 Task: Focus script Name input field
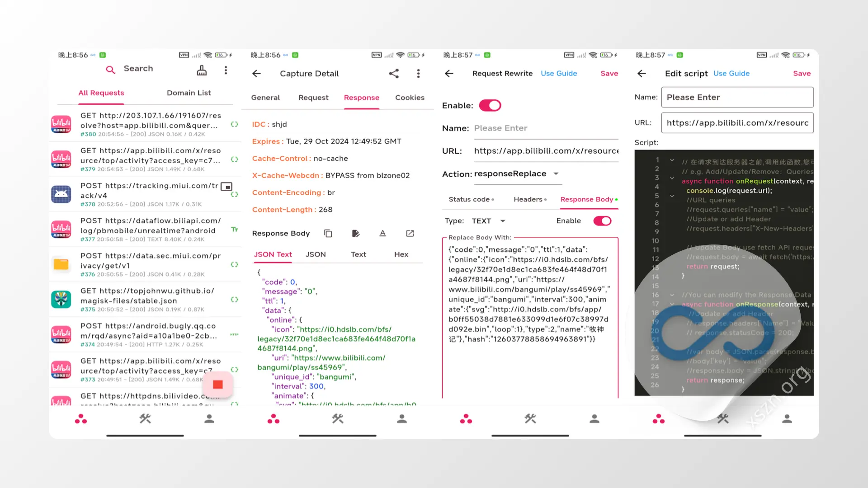tap(737, 97)
